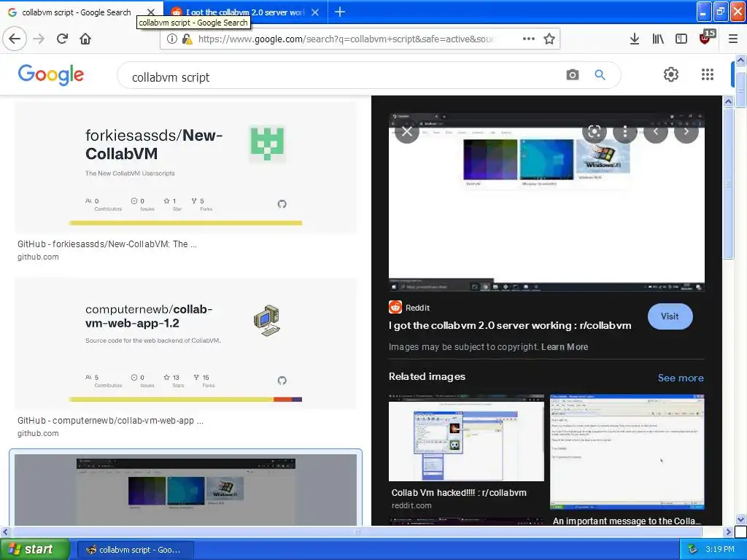Image resolution: width=747 pixels, height=560 pixels.
Task: Click the browser forward arrow
Action: tap(39, 39)
